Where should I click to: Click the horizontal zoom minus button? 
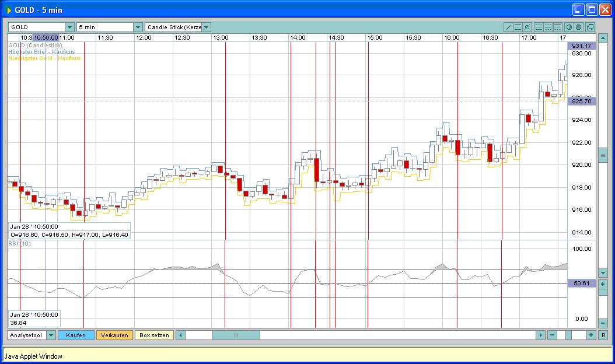[552, 335]
